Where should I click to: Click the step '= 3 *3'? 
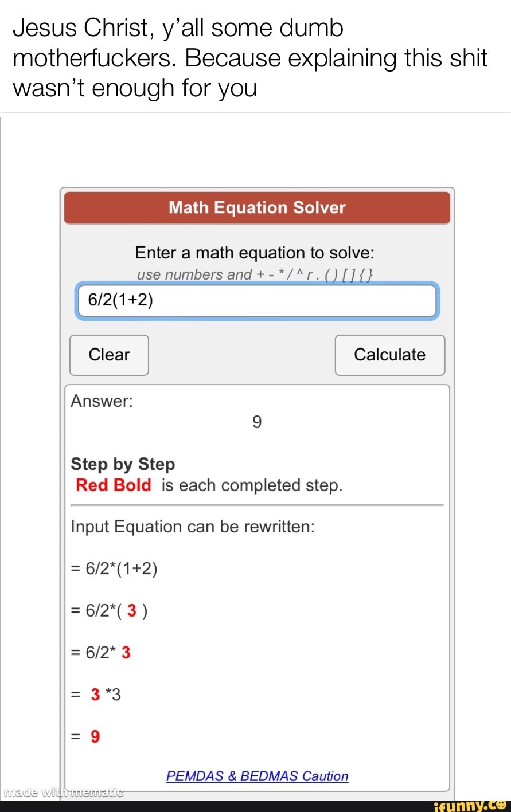coord(96,695)
